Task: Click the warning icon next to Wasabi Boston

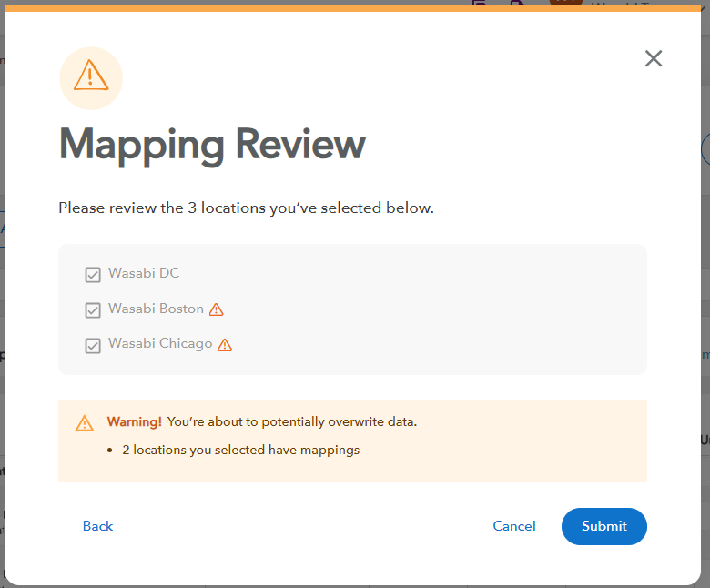Action: coord(217,309)
